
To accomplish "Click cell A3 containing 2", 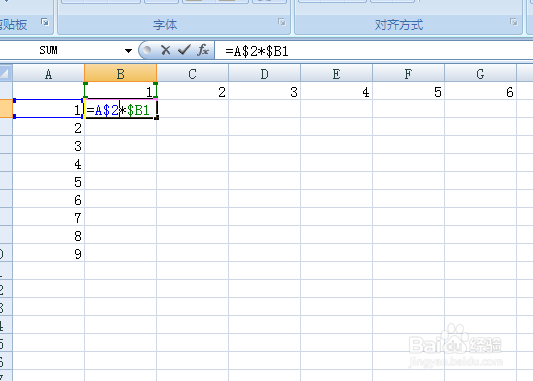I will [x=49, y=127].
